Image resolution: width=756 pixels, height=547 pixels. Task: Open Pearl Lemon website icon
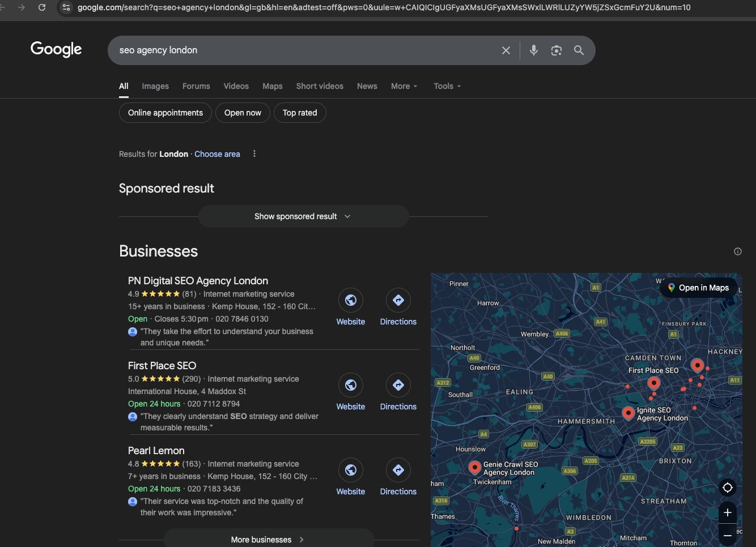point(351,470)
